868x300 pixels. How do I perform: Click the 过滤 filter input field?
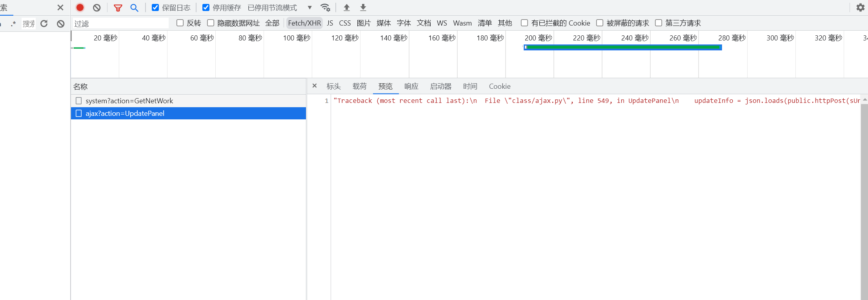pos(120,24)
